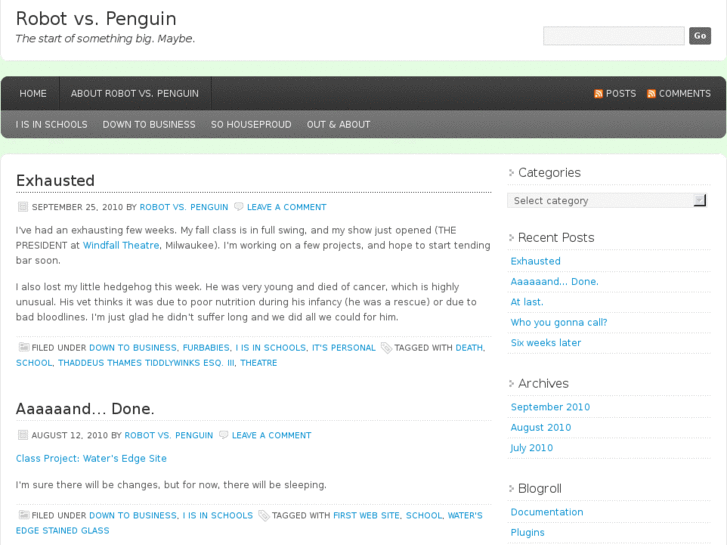Go to the Home menu item

(33, 94)
